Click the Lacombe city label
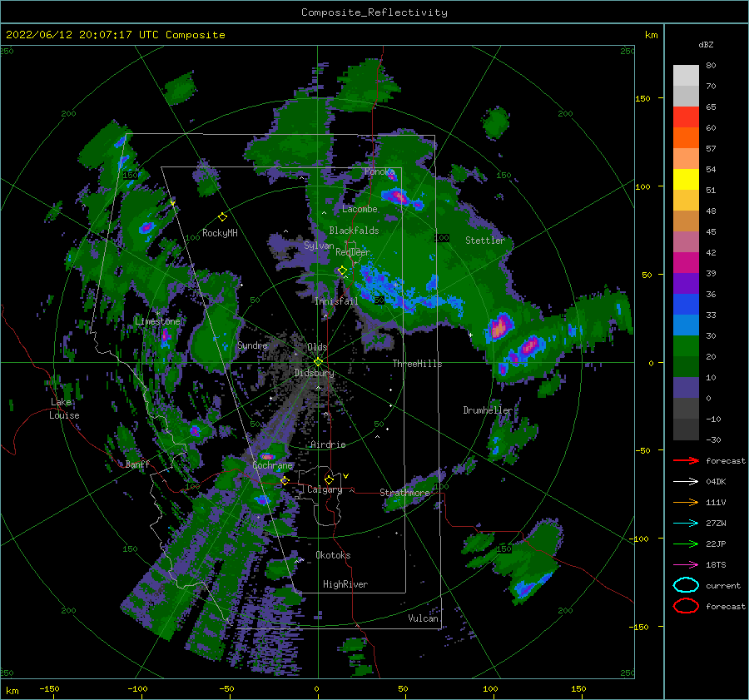 click(x=360, y=209)
